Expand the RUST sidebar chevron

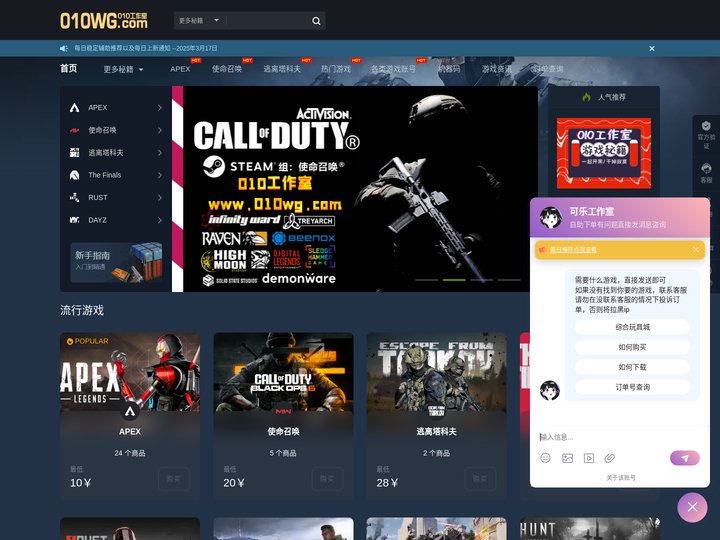(160, 197)
